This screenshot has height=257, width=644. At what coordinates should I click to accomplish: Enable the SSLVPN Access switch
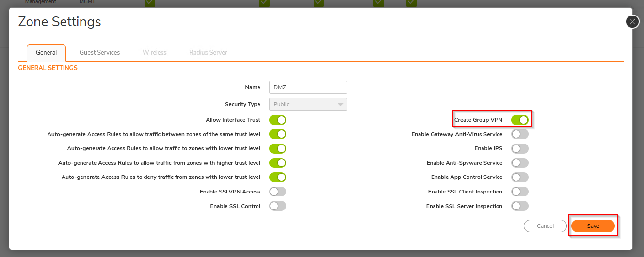pyautogui.click(x=277, y=192)
